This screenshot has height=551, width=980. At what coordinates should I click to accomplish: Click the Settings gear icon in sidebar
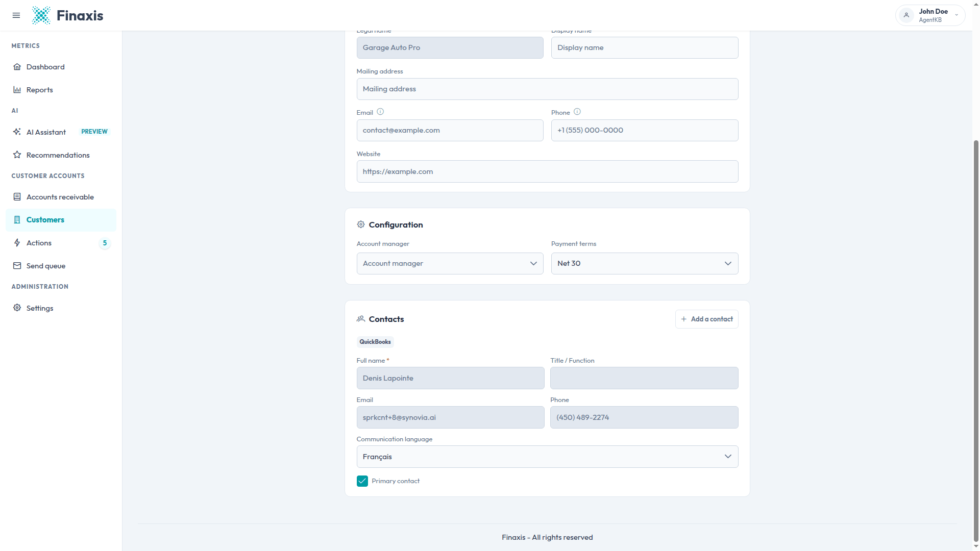point(17,308)
